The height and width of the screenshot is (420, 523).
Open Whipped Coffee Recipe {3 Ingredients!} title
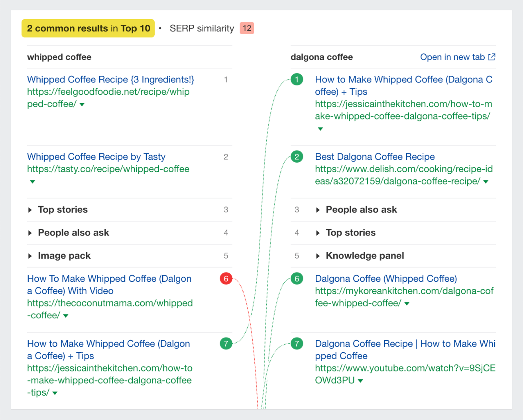111,79
